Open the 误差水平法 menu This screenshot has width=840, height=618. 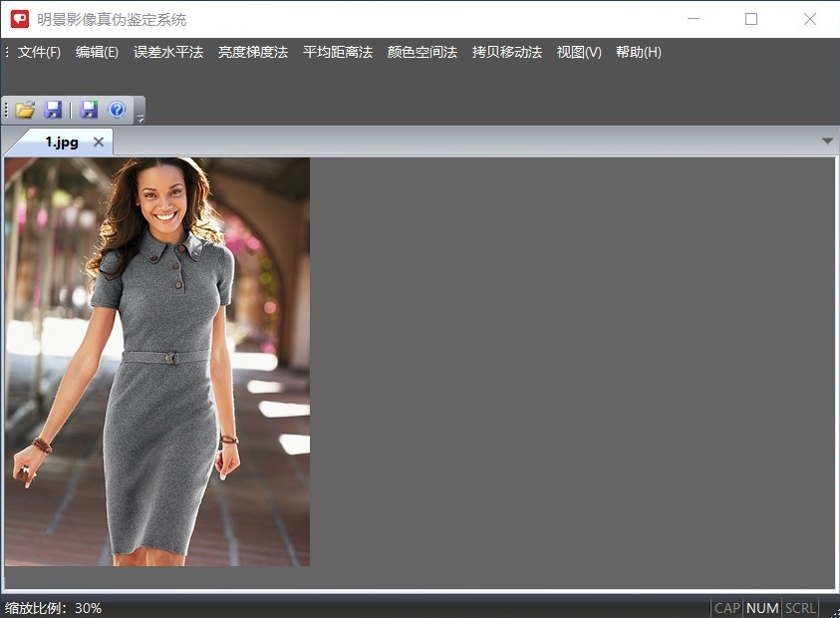click(168, 52)
